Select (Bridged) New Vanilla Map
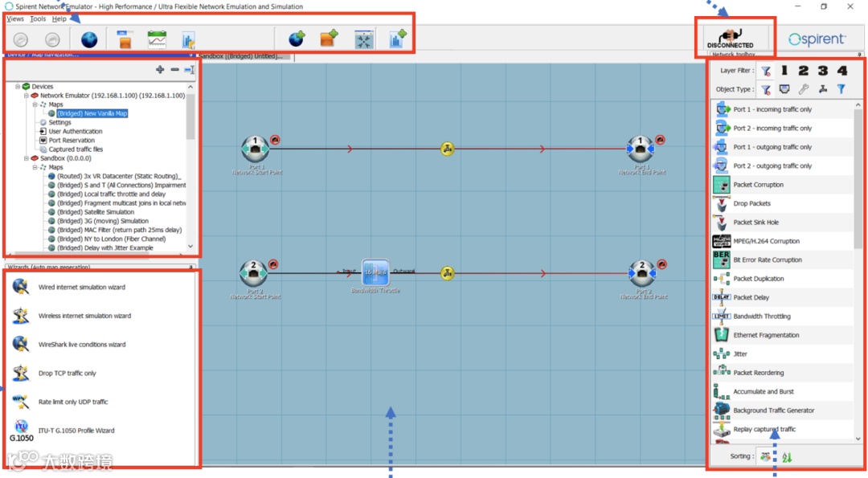 92,113
